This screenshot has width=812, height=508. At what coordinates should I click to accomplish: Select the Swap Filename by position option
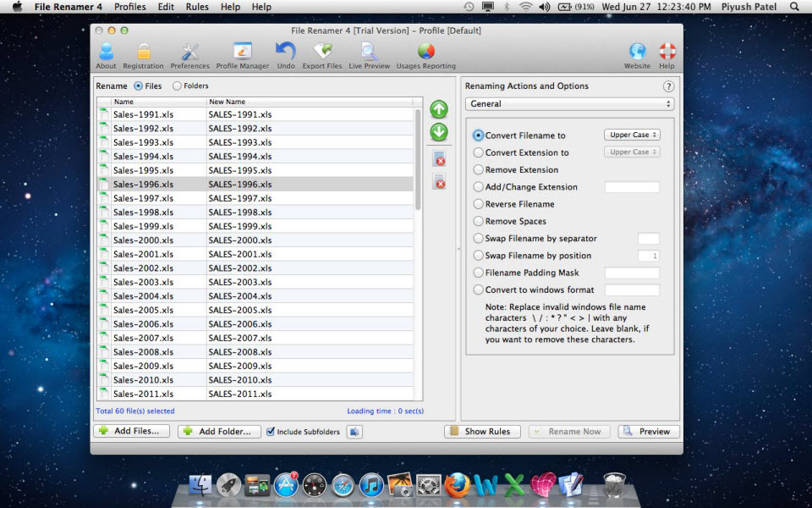479,256
